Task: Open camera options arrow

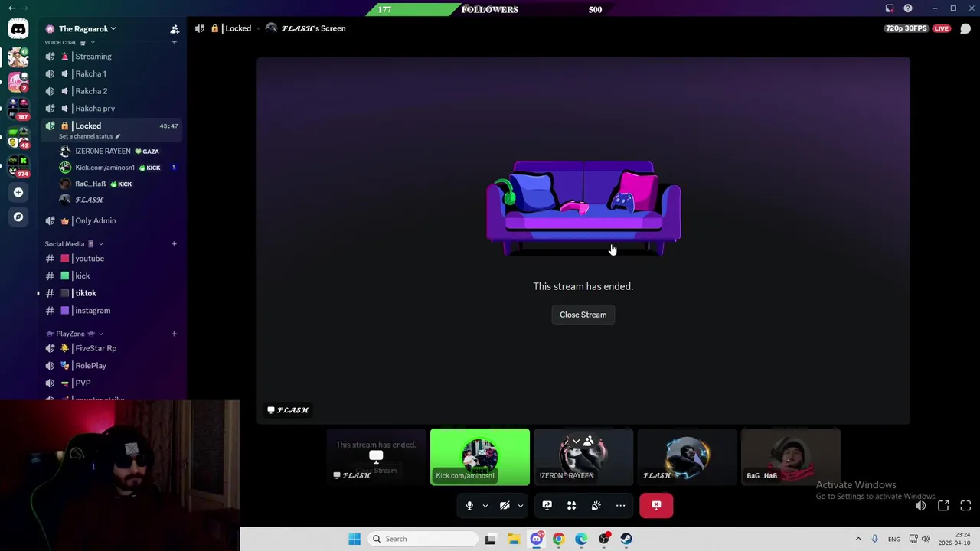Action: point(520,505)
